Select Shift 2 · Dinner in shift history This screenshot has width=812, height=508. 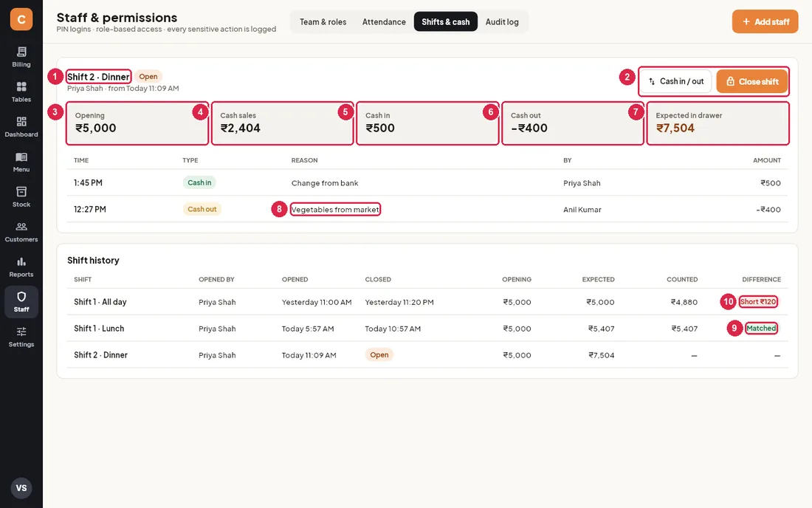427,354
